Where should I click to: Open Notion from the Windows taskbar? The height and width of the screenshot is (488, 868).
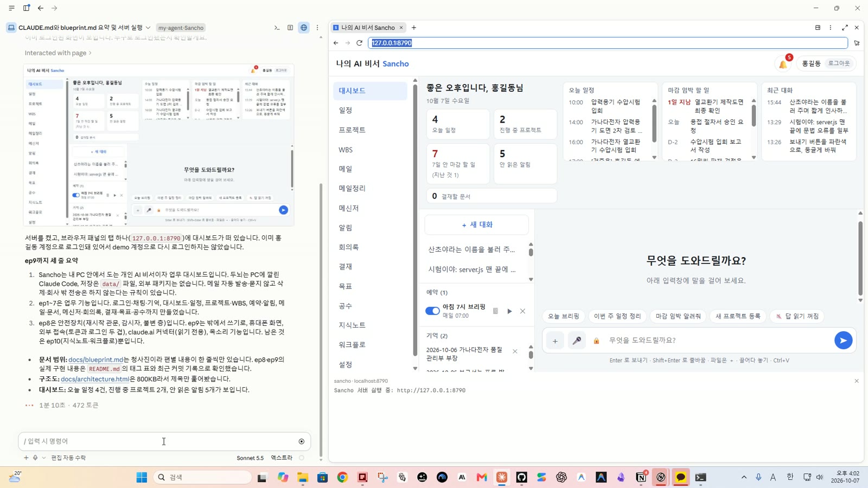[641, 477]
